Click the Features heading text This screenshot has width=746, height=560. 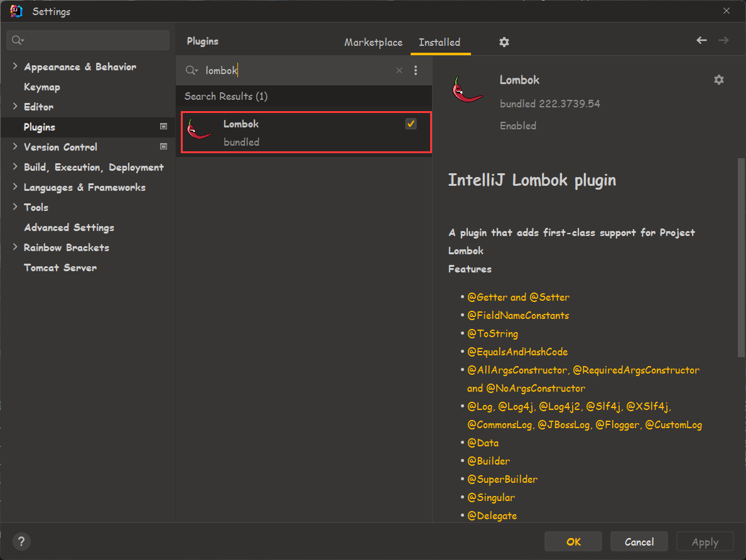[x=470, y=269]
